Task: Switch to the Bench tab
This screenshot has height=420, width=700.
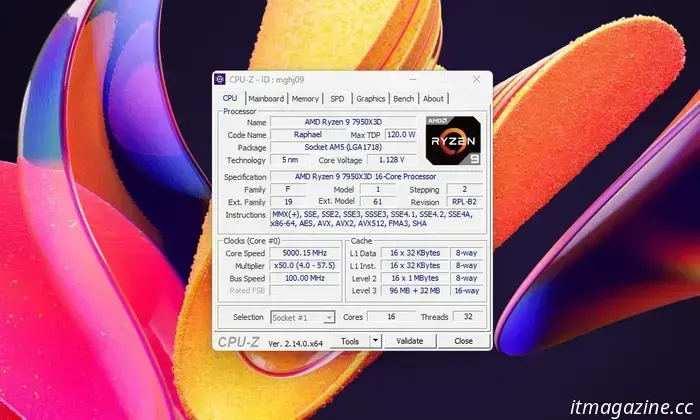Action: (x=404, y=99)
